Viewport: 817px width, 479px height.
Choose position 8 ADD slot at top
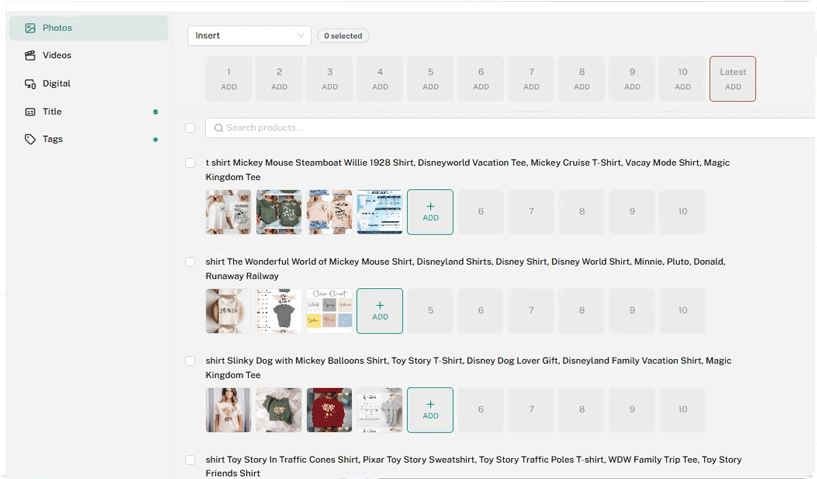click(x=582, y=79)
